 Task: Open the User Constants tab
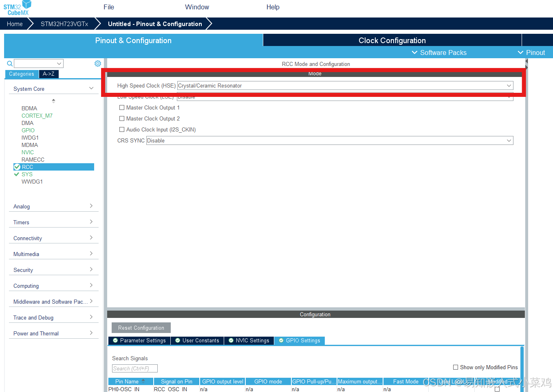point(197,340)
